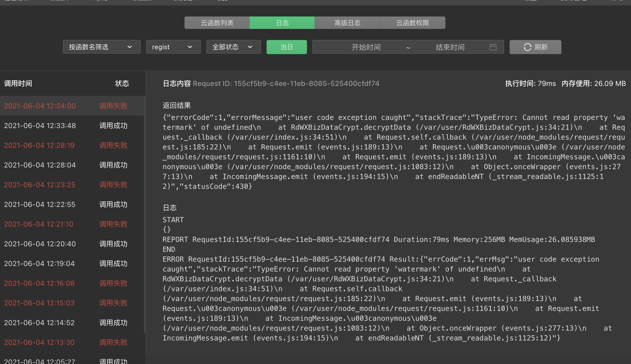
Task: Click the 刷新 refresh button
Action: pos(535,47)
